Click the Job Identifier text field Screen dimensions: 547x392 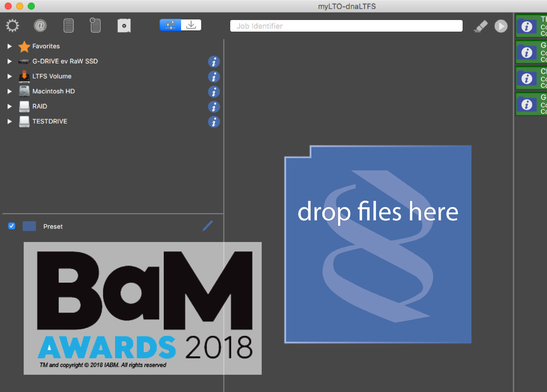pyautogui.click(x=346, y=26)
